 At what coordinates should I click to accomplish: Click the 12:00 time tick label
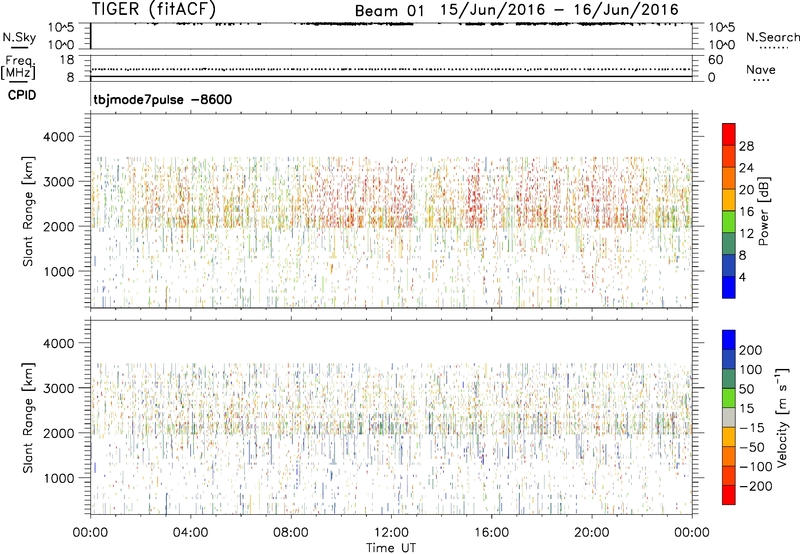(391, 533)
